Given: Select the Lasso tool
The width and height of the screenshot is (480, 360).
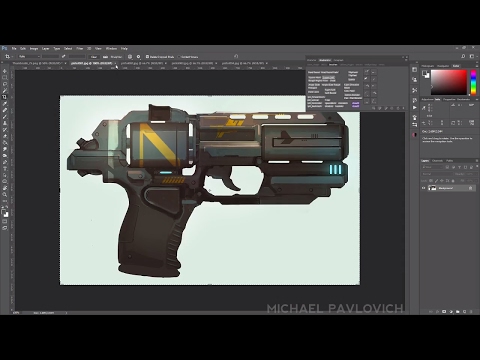Looking at the screenshot, I should click(x=5, y=84).
